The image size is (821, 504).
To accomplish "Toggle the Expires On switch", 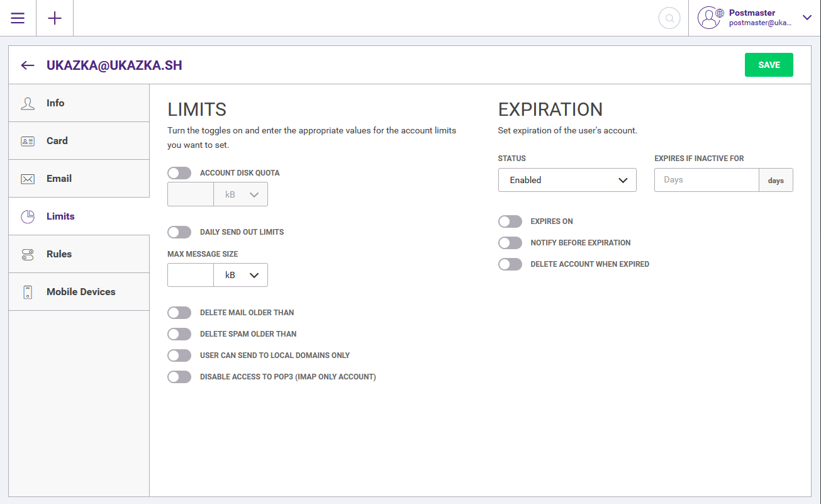I will [x=510, y=221].
